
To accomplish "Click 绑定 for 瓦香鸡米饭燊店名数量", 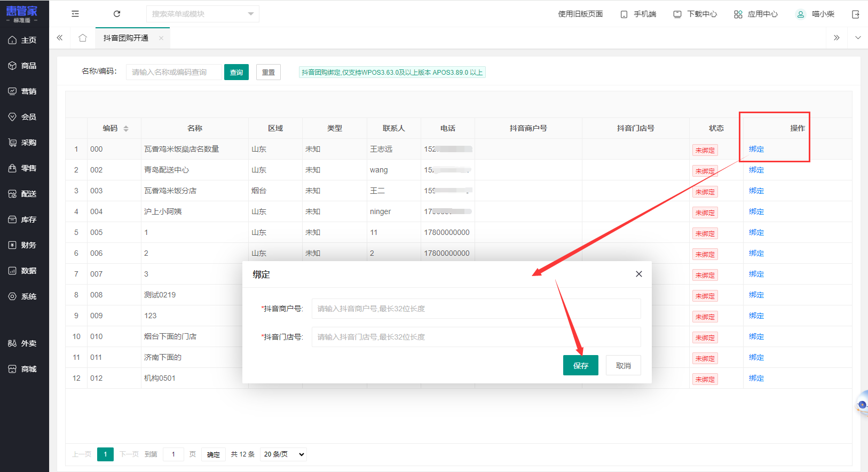I will 756,149.
